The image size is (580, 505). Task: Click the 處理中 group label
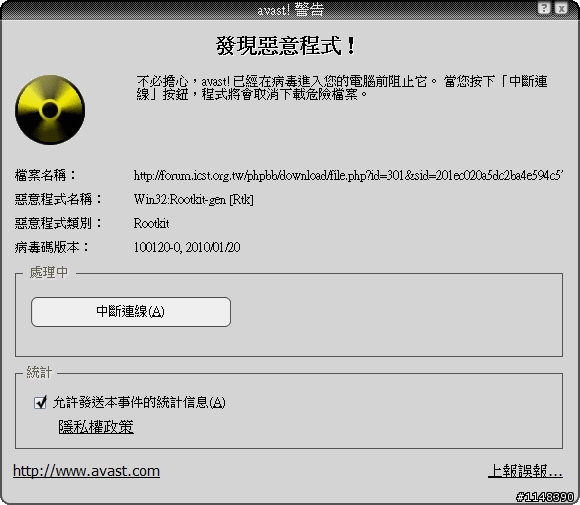pos(49,272)
